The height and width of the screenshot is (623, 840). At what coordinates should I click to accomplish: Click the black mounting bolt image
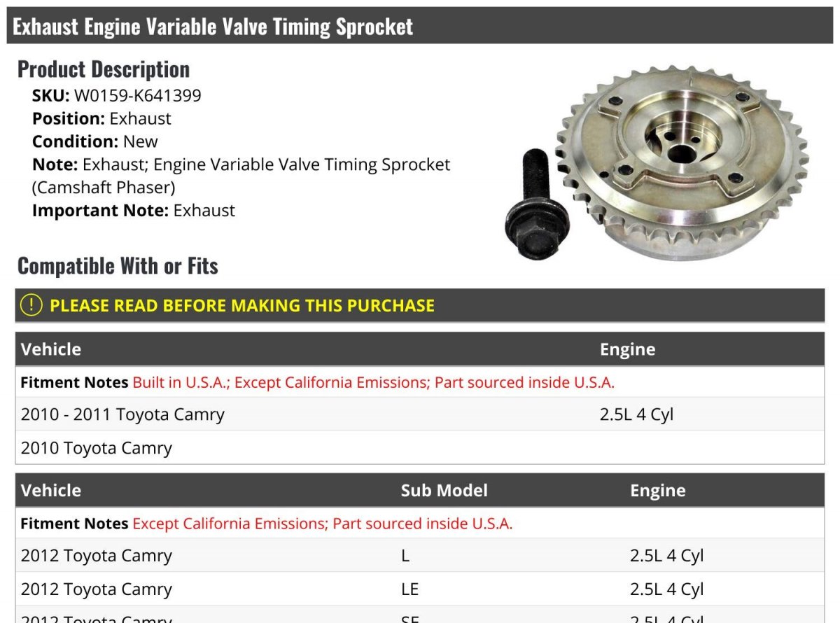point(537,204)
